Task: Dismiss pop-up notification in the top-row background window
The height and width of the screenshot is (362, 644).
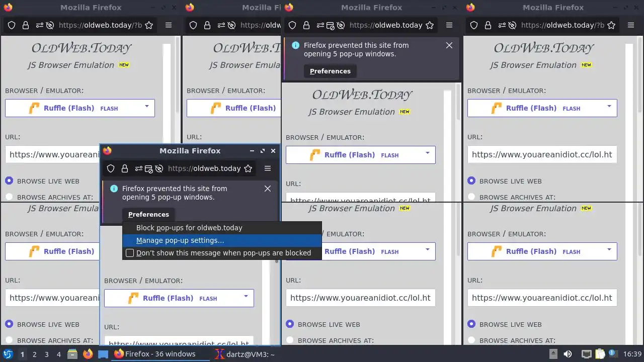Action: 449,45
